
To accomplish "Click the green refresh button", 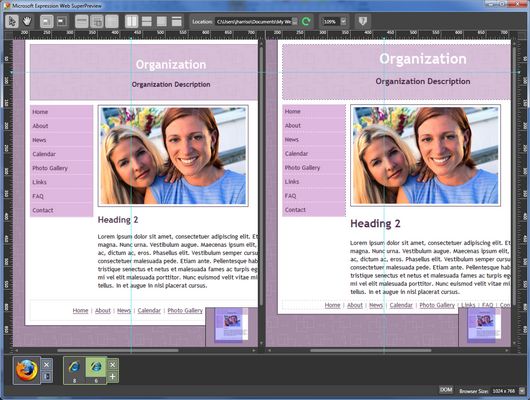I will click(306, 22).
